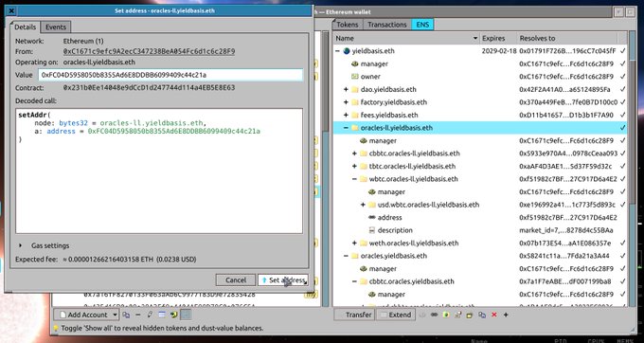Sort by the Expires column header
Screen dimensions: 644x343
tap(497, 38)
